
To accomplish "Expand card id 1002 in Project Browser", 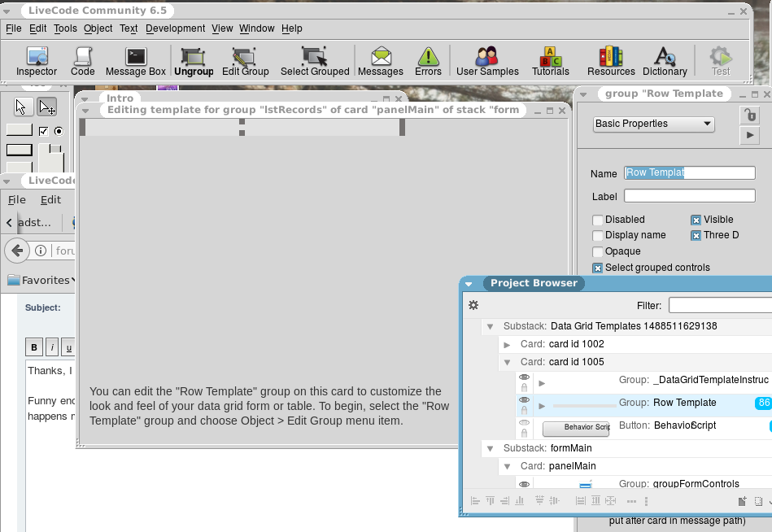I will (508, 345).
